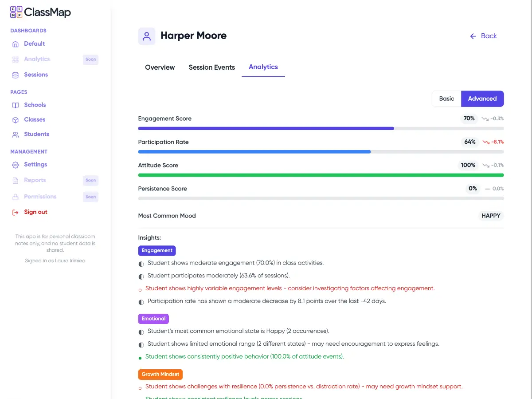Screen dimensions: 532x399
Task: Select the Advanced analytics view
Action: (482, 99)
